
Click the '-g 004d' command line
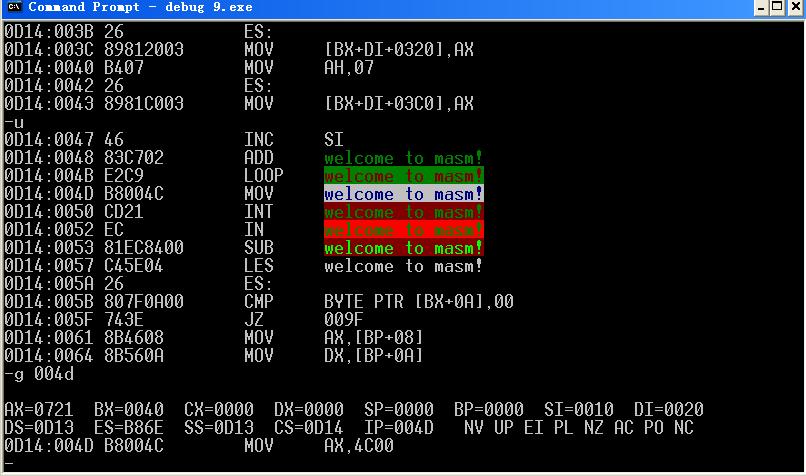(39, 374)
